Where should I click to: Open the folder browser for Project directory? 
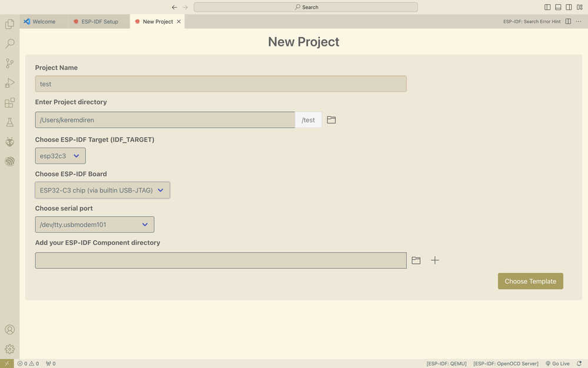point(331,119)
